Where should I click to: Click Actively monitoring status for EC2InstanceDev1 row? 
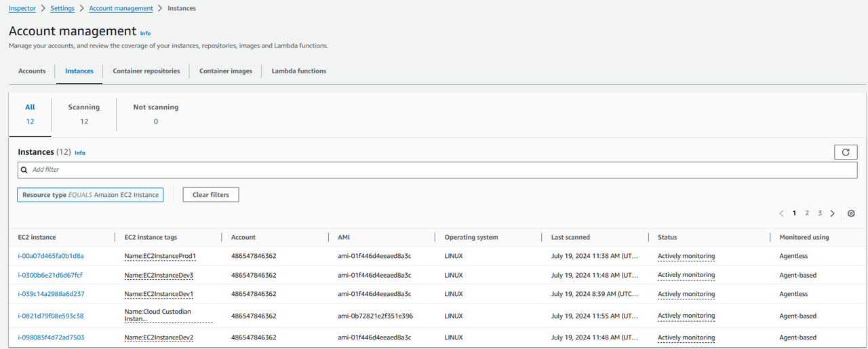[x=686, y=294]
